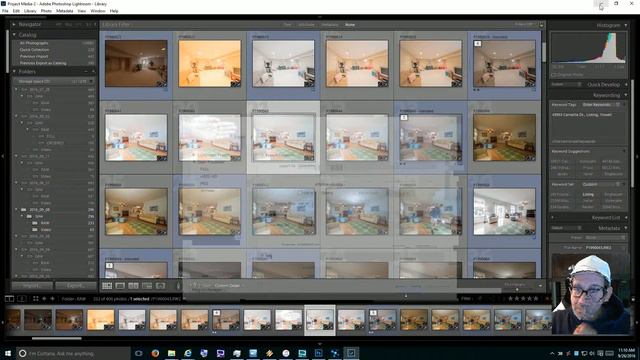Viewport: 640px width, 360px height.
Task: Toggle the Library Filter lock icon
Action: [x=542, y=25]
